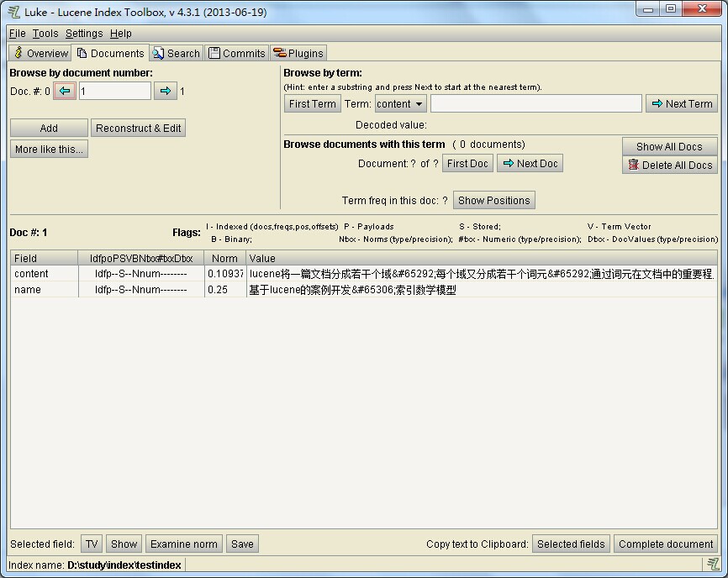This screenshot has height=578, width=728.
Task: Click the Show Positions button
Action: point(494,201)
